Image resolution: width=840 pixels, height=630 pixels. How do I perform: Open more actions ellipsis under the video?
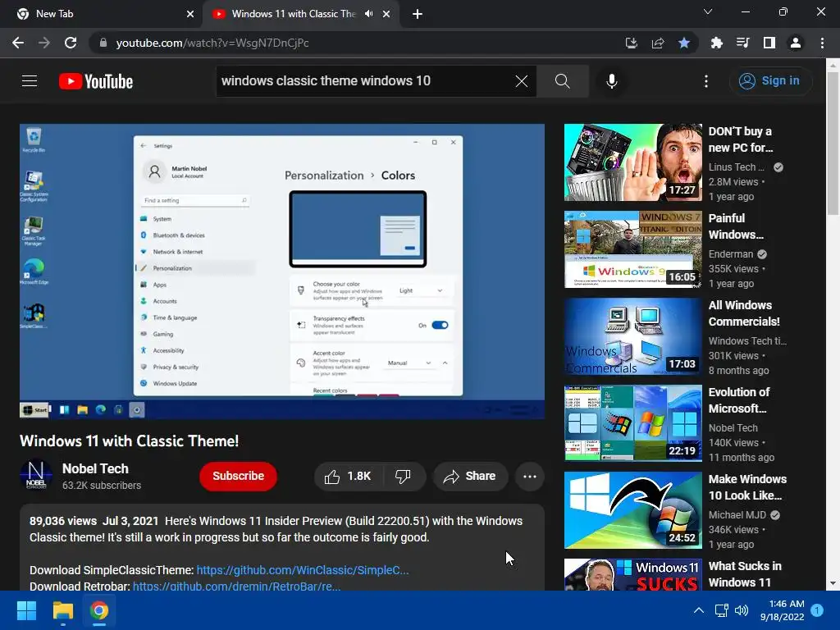click(x=530, y=477)
